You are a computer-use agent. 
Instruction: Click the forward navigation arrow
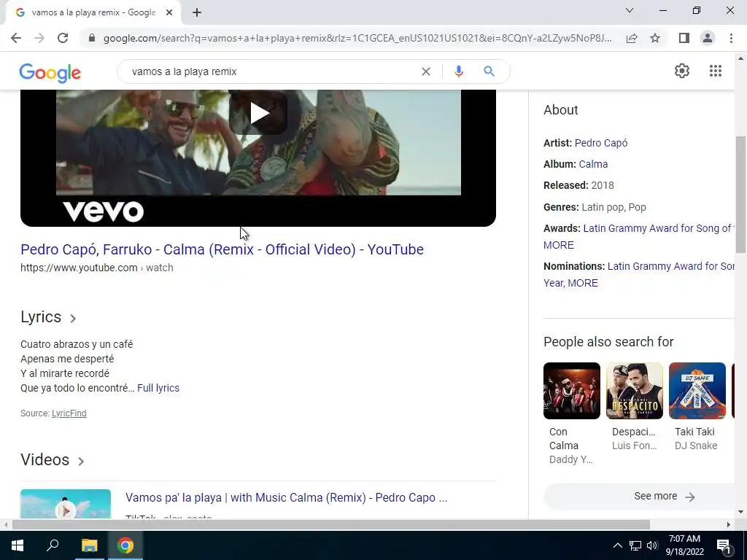click(x=39, y=38)
